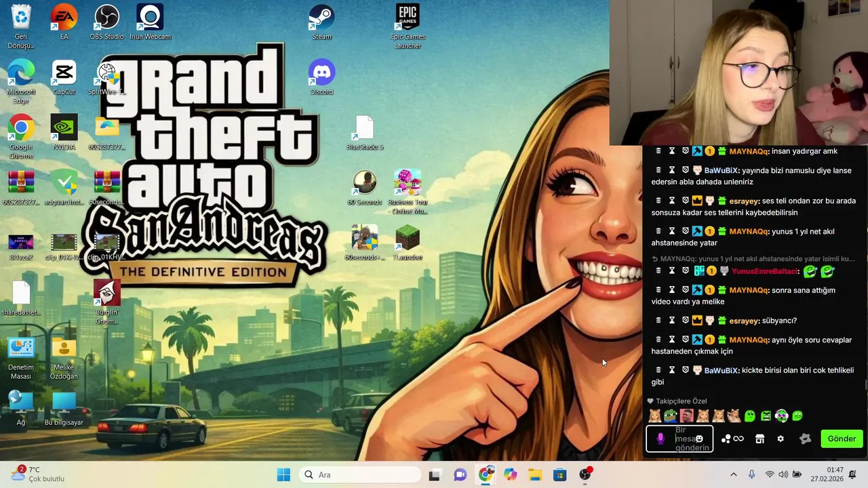Open the emoji picker in message box
The width and height of the screenshot is (868, 488).
tap(699, 439)
